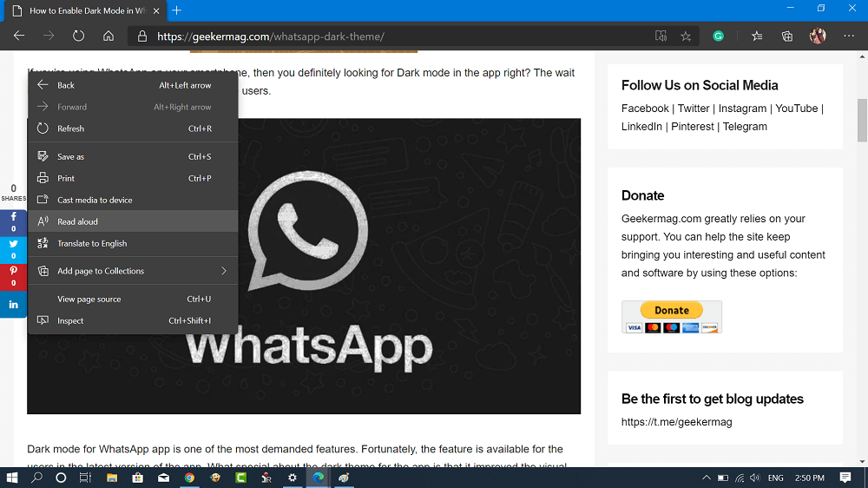Open Collections toolbar icon
This screenshot has width=868, height=488.
786,36
